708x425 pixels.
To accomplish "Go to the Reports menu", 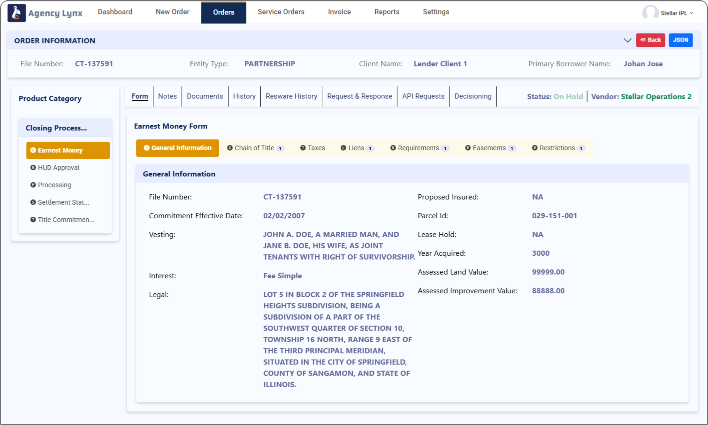I will tap(385, 12).
